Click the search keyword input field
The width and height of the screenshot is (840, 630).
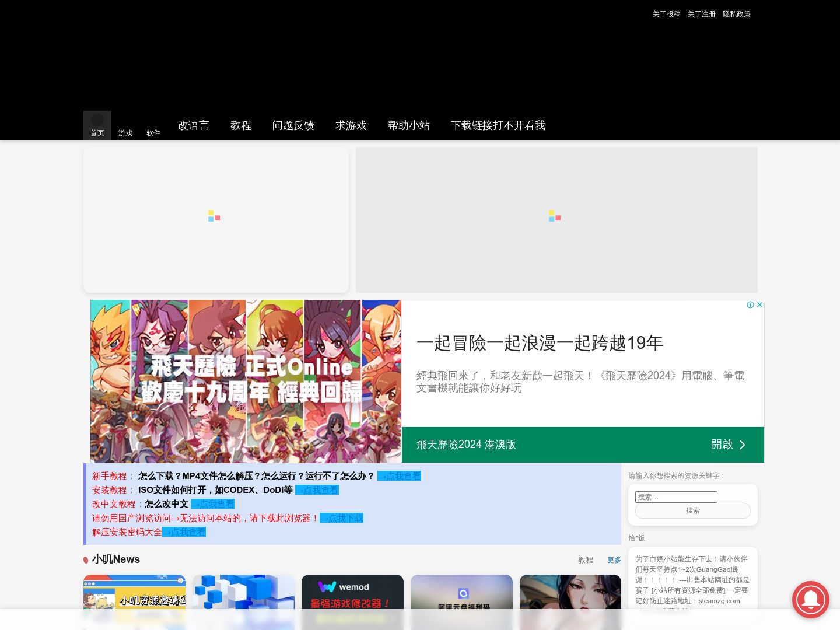pos(676,497)
